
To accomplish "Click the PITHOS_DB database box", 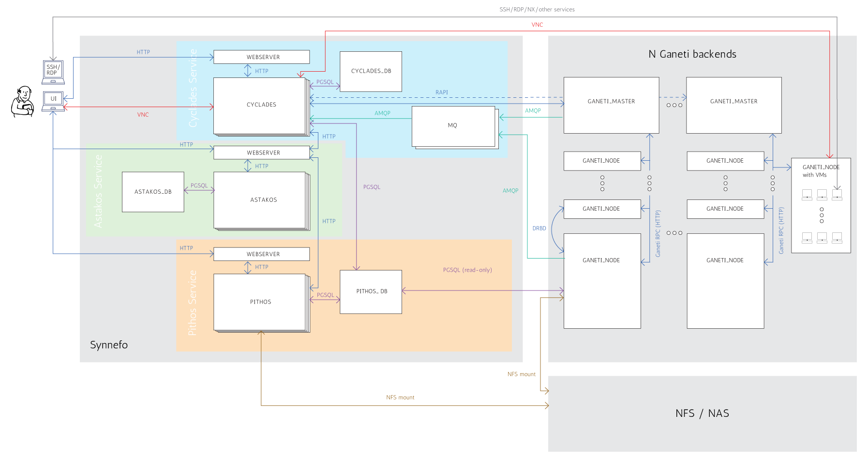I will (371, 291).
